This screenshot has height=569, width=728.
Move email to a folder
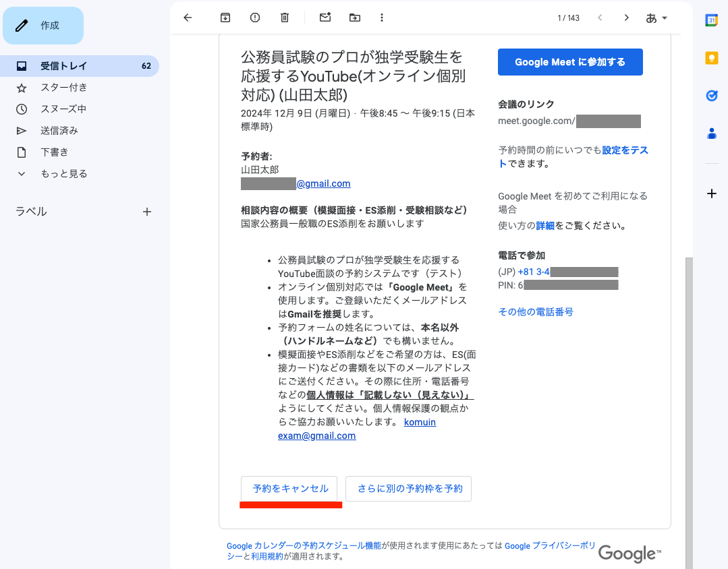(x=355, y=18)
